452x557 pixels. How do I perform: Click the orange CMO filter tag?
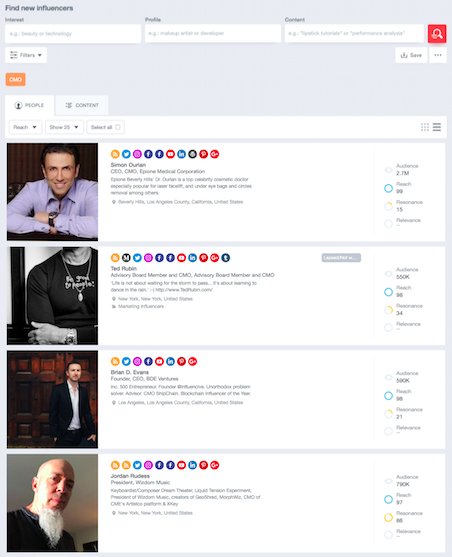(15, 79)
